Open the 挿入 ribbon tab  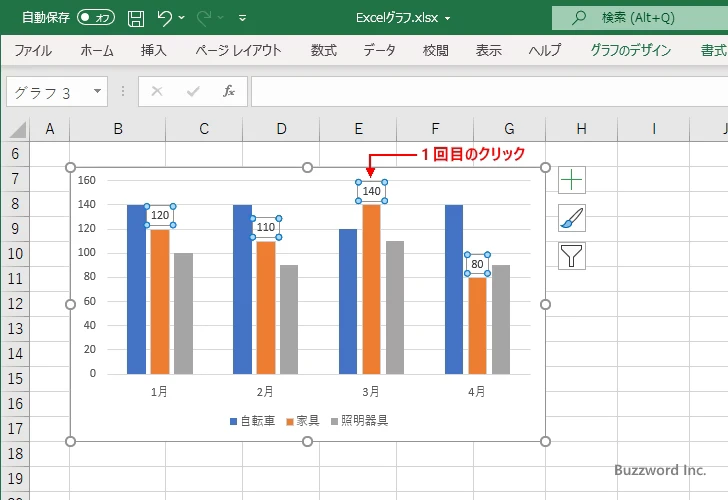[153, 50]
